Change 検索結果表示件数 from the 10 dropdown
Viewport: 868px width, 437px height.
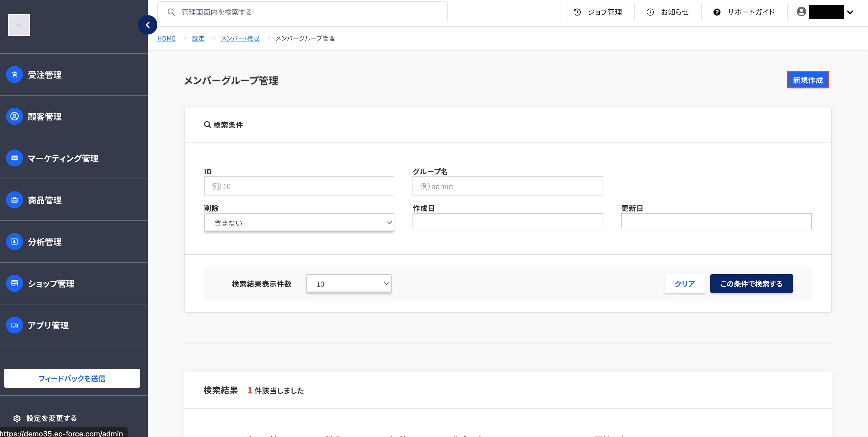click(348, 284)
